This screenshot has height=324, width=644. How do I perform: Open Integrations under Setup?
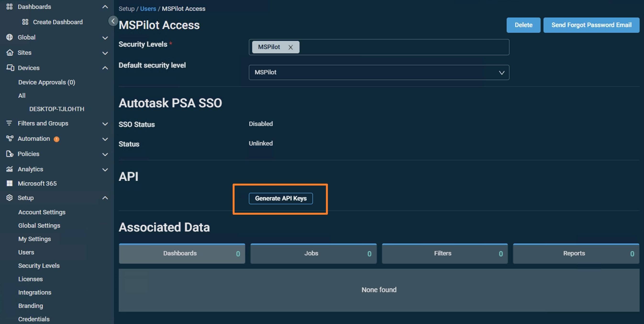pyautogui.click(x=35, y=292)
